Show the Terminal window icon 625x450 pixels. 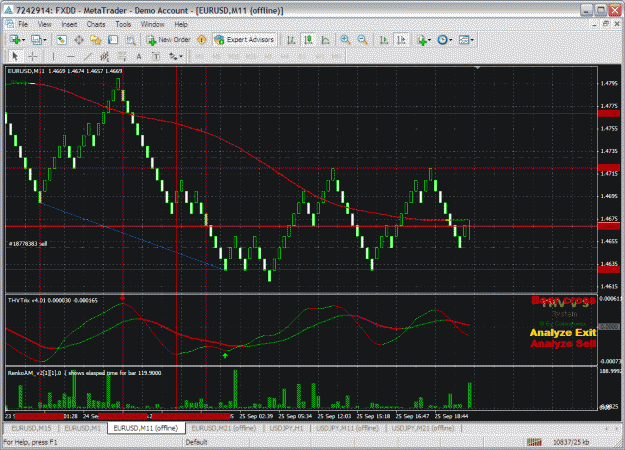coord(113,40)
